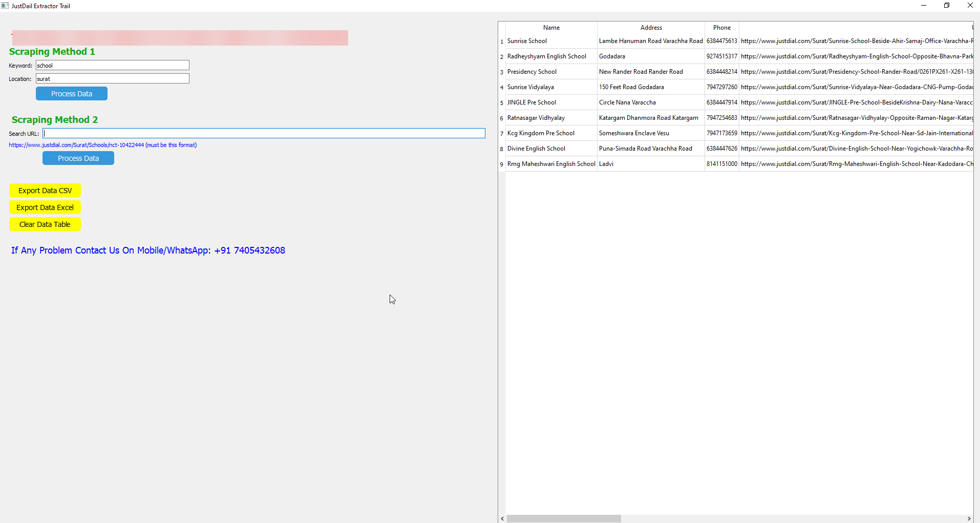Select phone number 7947254683

(x=722, y=118)
